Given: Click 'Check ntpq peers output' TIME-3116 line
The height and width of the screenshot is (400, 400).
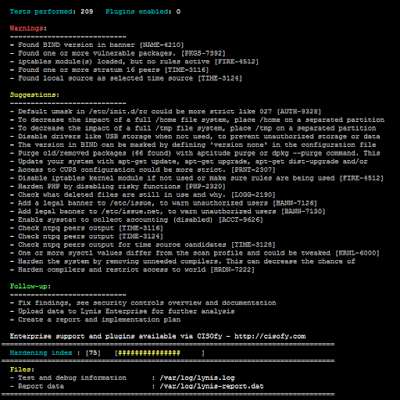Looking at the screenshot, I should (x=87, y=228).
